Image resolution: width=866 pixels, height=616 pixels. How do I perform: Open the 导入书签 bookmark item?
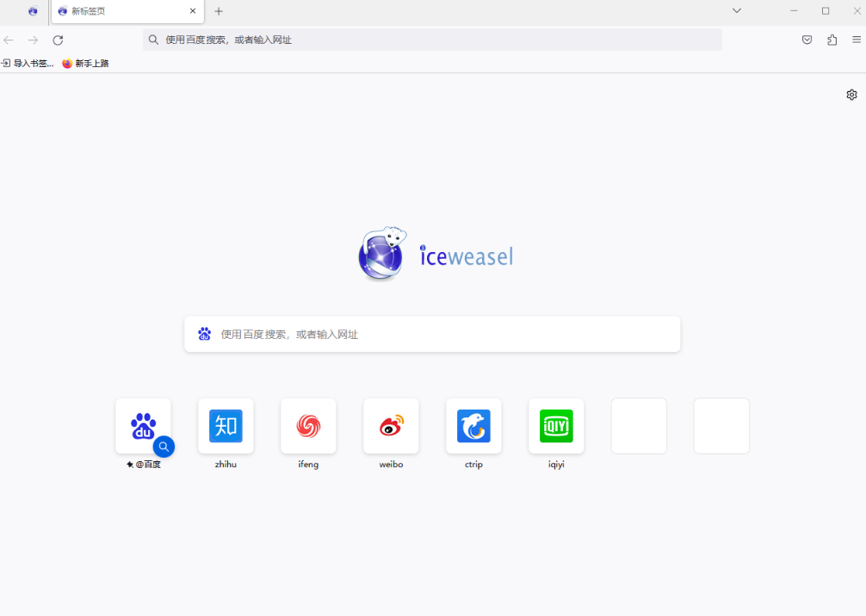point(28,64)
